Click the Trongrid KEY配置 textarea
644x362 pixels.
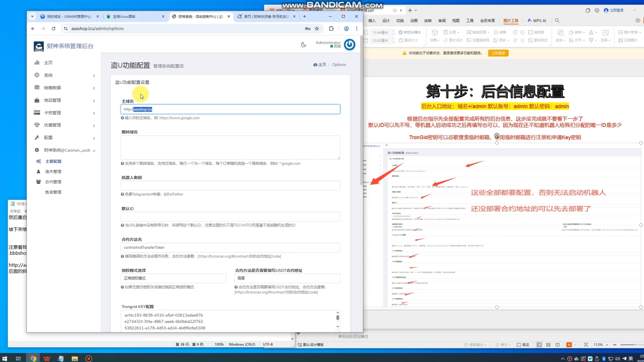coord(229,321)
